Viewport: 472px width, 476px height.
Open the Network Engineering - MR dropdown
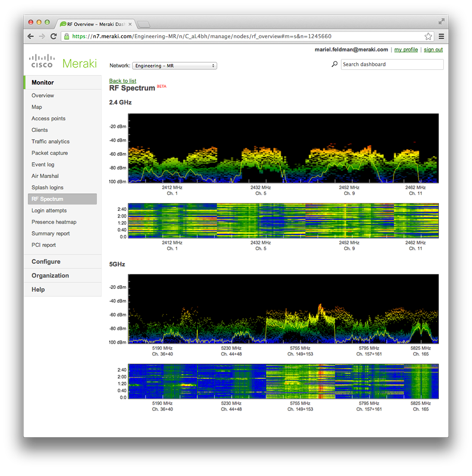coord(175,66)
